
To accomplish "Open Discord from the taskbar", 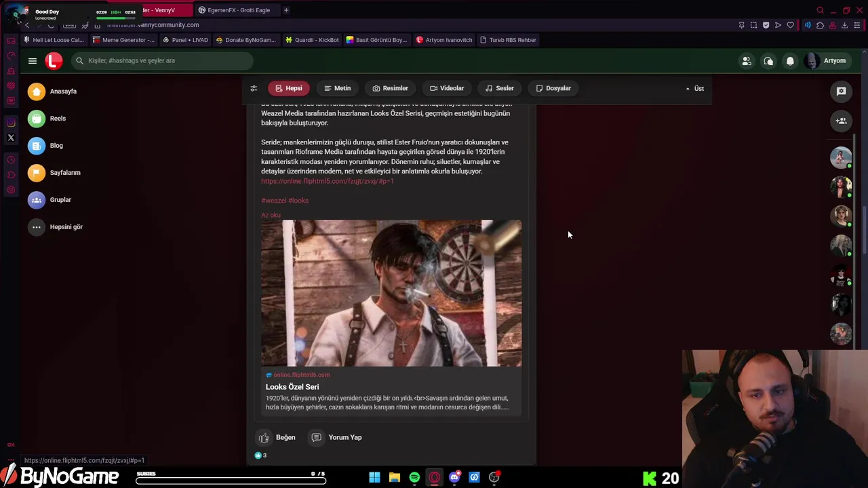I will click(454, 477).
